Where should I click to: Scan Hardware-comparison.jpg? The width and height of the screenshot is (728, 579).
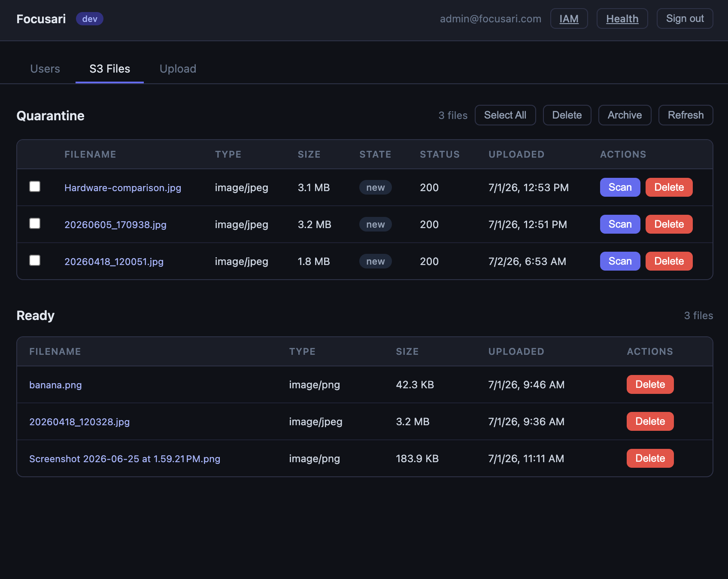point(620,187)
